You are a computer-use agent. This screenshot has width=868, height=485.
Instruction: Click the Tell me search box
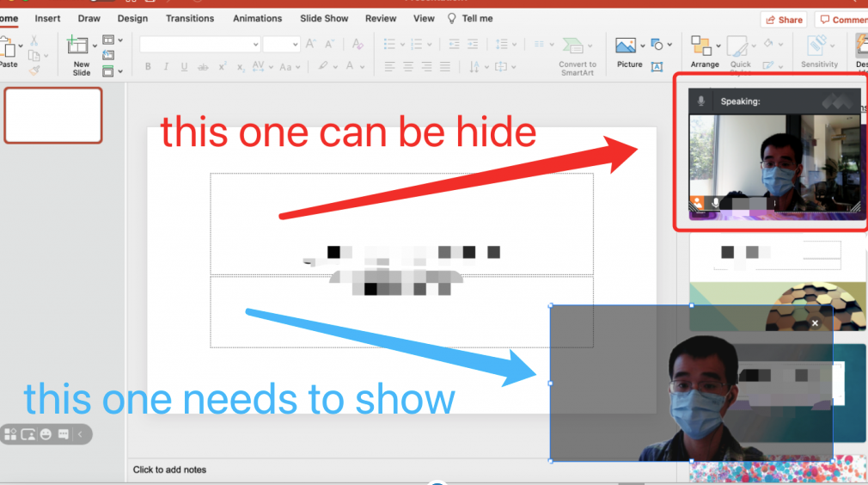tap(470, 18)
